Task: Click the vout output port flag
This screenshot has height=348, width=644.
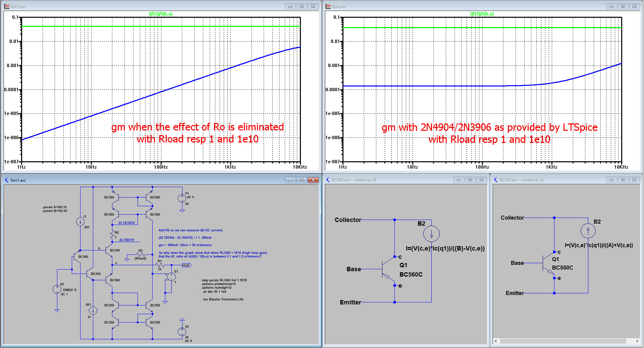Action: (x=186, y=265)
